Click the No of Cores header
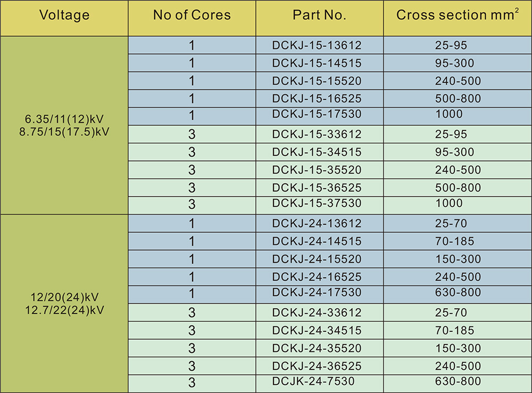532x393 pixels. coord(192,15)
